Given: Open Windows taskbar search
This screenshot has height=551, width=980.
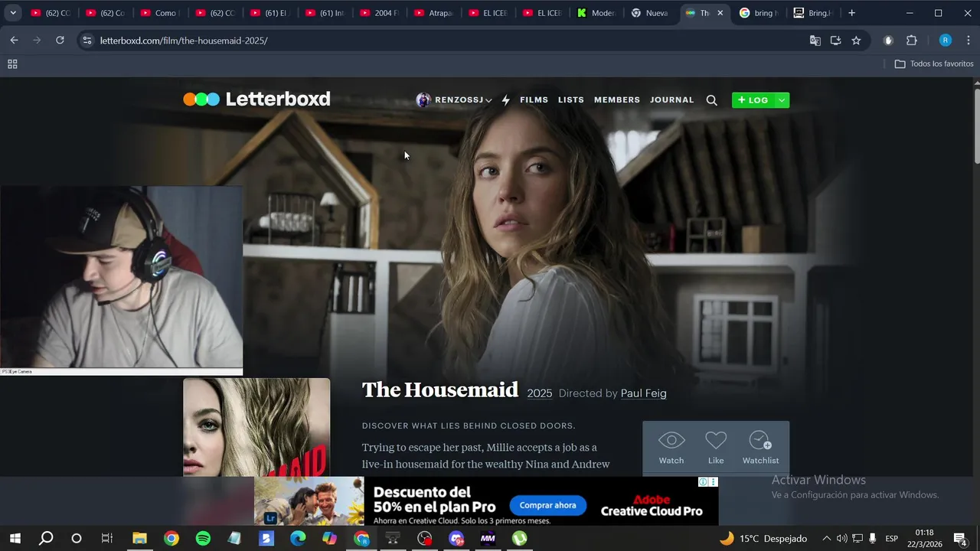Looking at the screenshot, I should (x=46, y=538).
